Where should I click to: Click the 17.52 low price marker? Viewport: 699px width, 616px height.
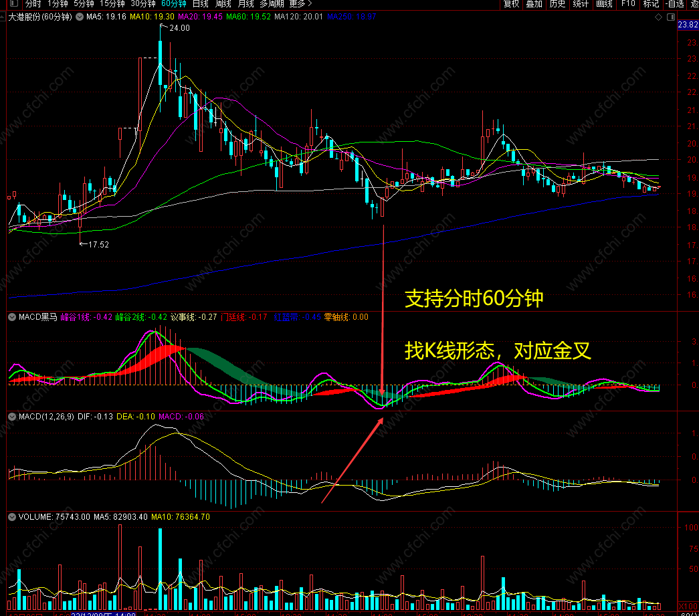tap(98, 245)
